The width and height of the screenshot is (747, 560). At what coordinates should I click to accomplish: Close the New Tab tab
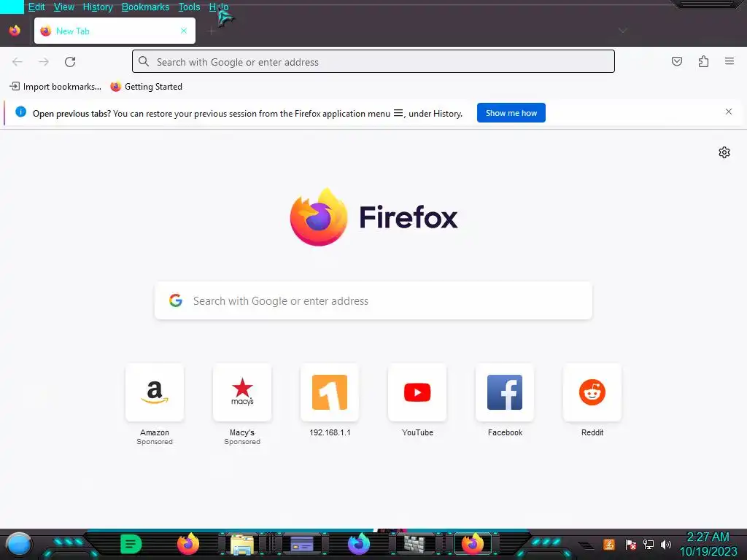click(184, 31)
